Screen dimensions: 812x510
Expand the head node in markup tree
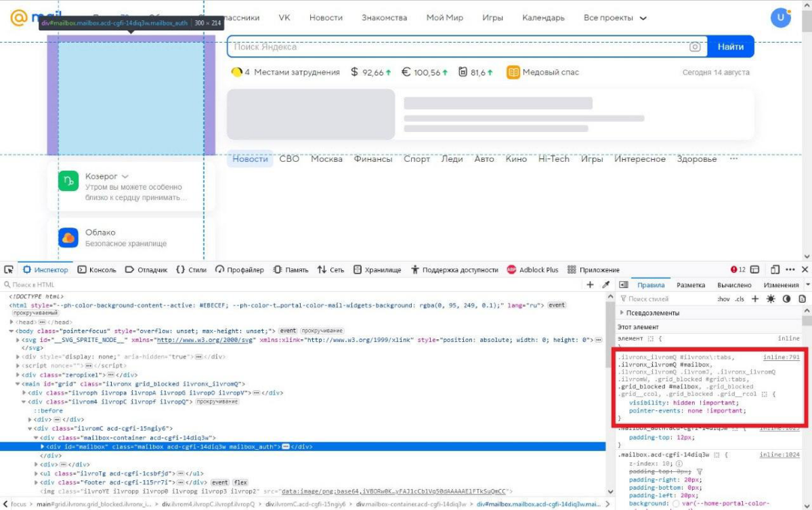(12, 322)
